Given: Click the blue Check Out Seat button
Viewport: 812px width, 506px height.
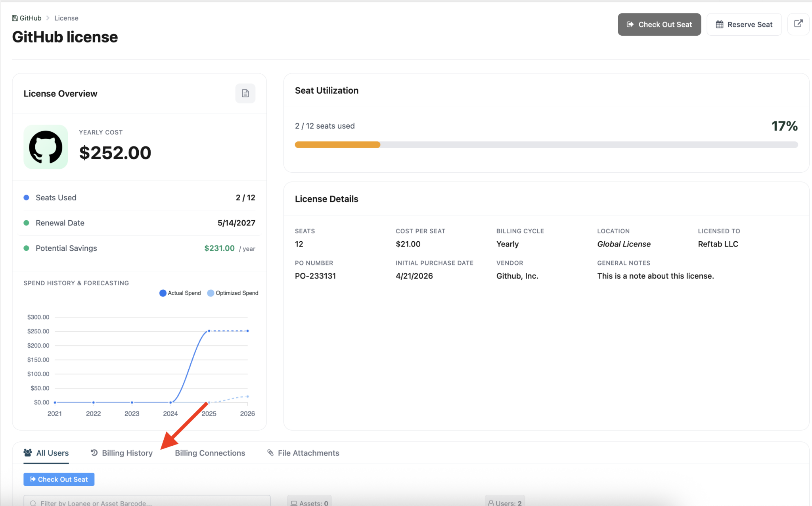Looking at the screenshot, I should [59, 479].
